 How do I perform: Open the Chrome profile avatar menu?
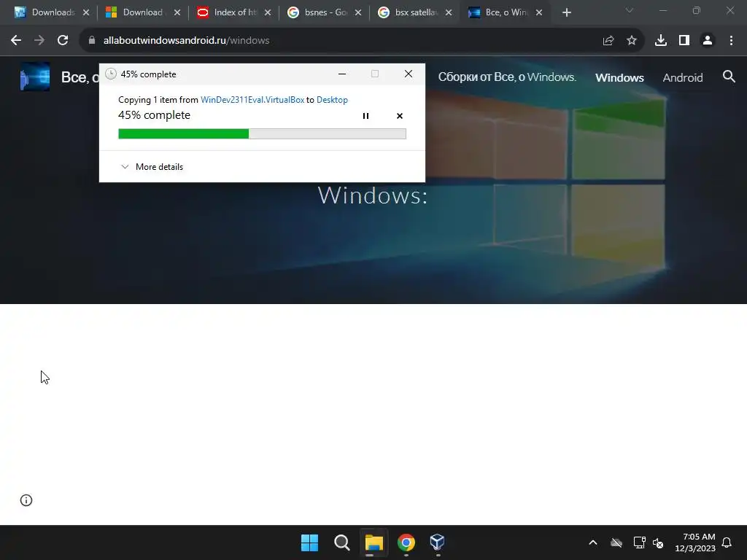708,41
